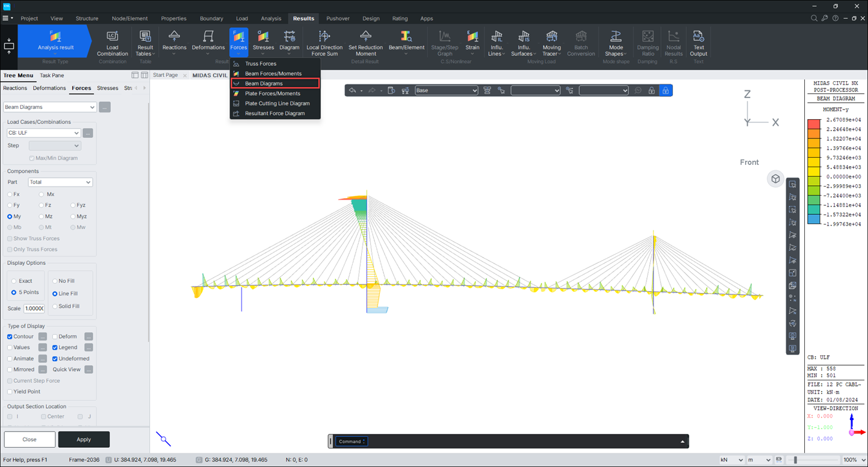The width and height of the screenshot is (868, 467).
Task: Click the search icon in title bar
Action: pyautogui.click(x=814, y=18)
